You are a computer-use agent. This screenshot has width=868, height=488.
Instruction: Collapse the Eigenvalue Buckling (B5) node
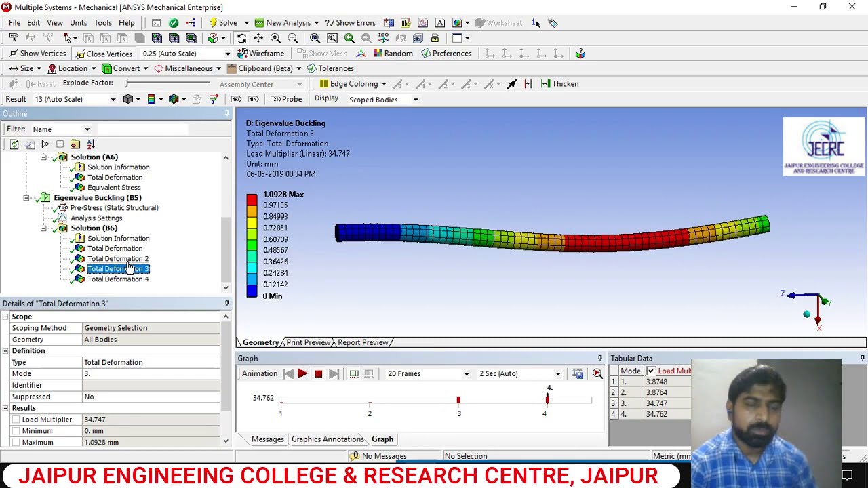pyautogui.click(x=26, y=198)
